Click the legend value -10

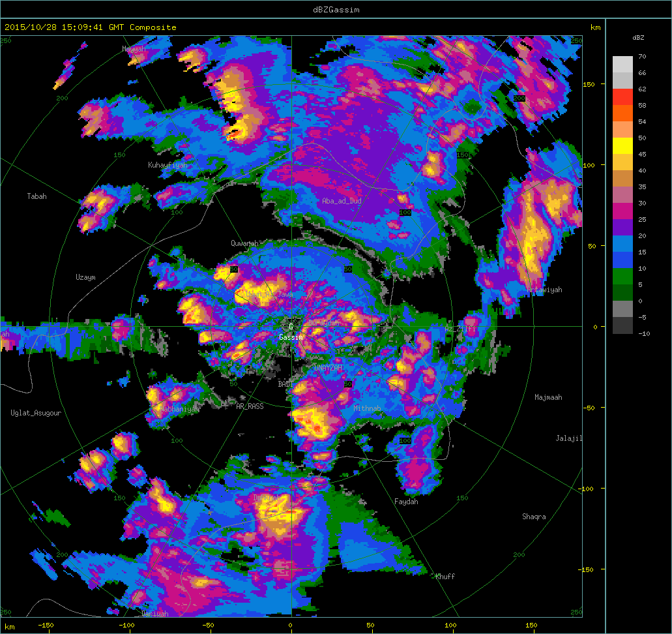[x=644, y=333]
